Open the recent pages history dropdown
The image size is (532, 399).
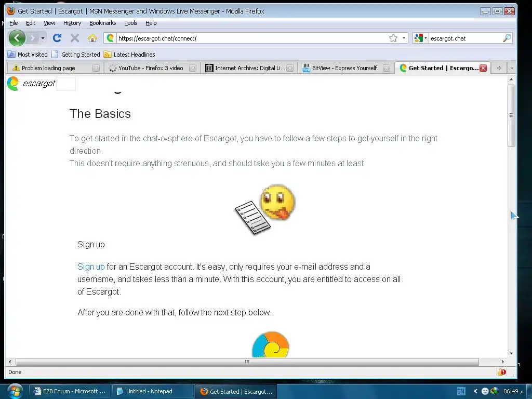coord(43,38)
